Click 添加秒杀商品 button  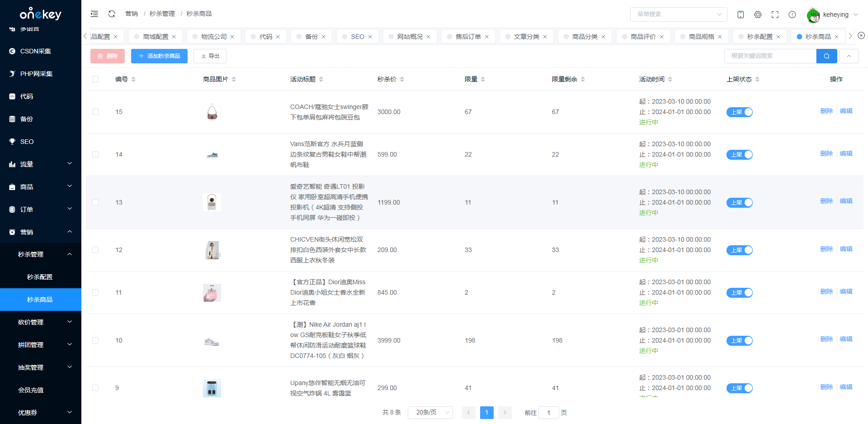click(159, 56)
